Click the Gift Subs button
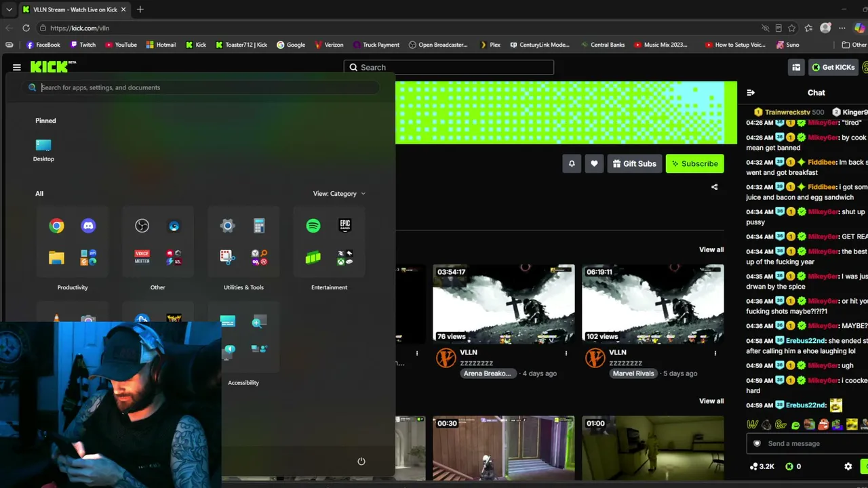This screenshot has height=488, width=868. [x=635, y=163]
